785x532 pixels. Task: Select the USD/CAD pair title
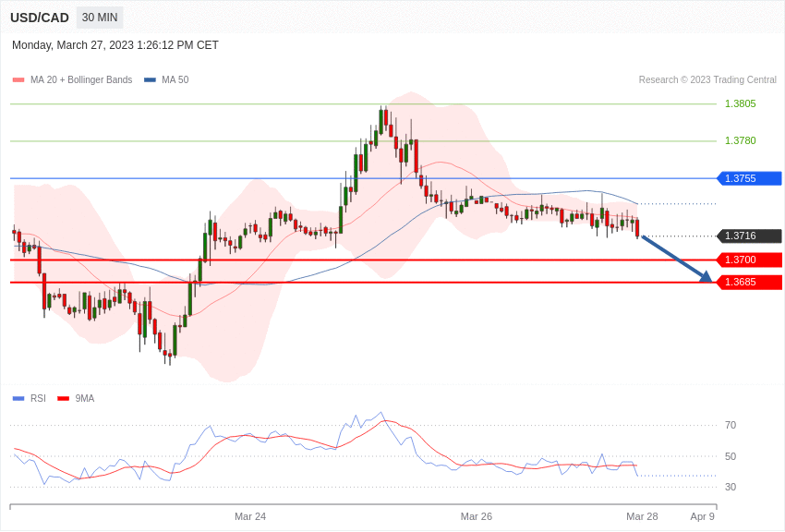pyautogui.click(x=40, y=18)
